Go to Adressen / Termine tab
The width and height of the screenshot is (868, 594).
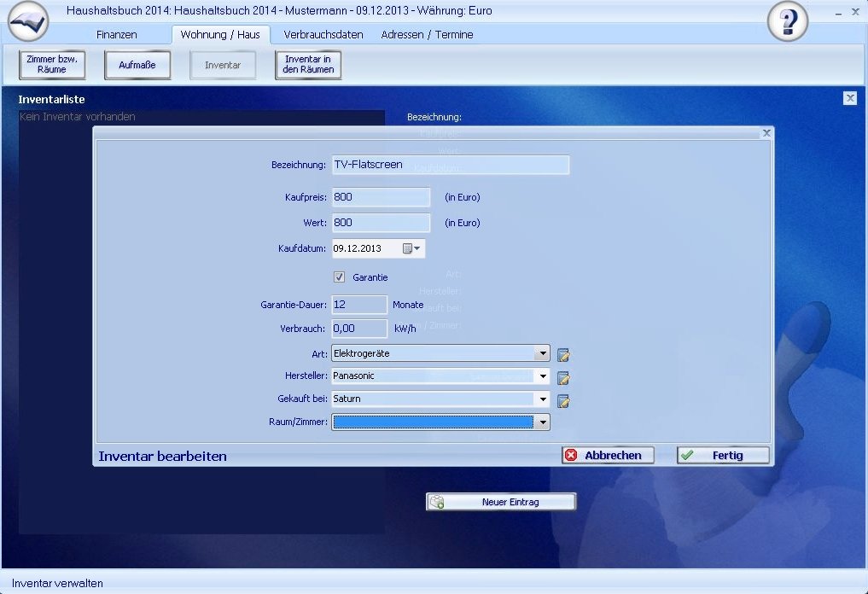tap(427, 35)
